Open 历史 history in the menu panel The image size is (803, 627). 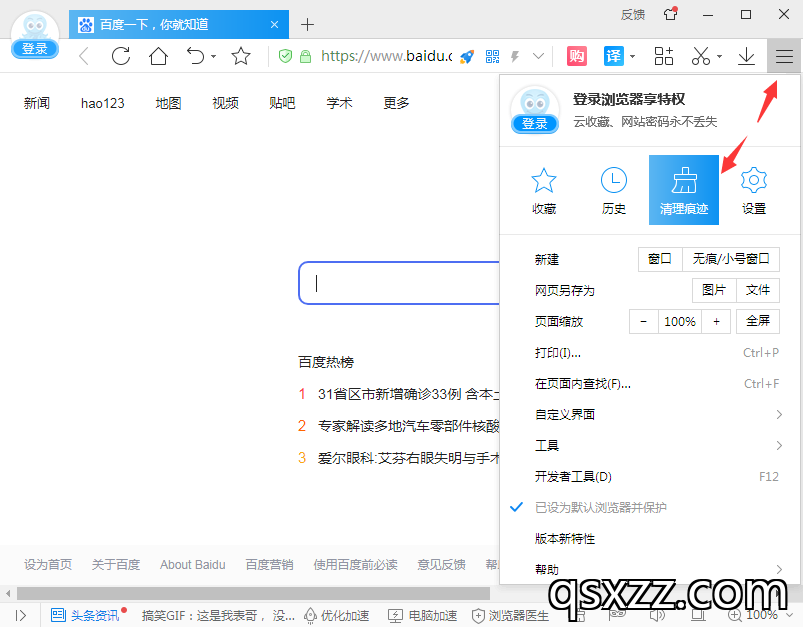(x=614, y=190)
